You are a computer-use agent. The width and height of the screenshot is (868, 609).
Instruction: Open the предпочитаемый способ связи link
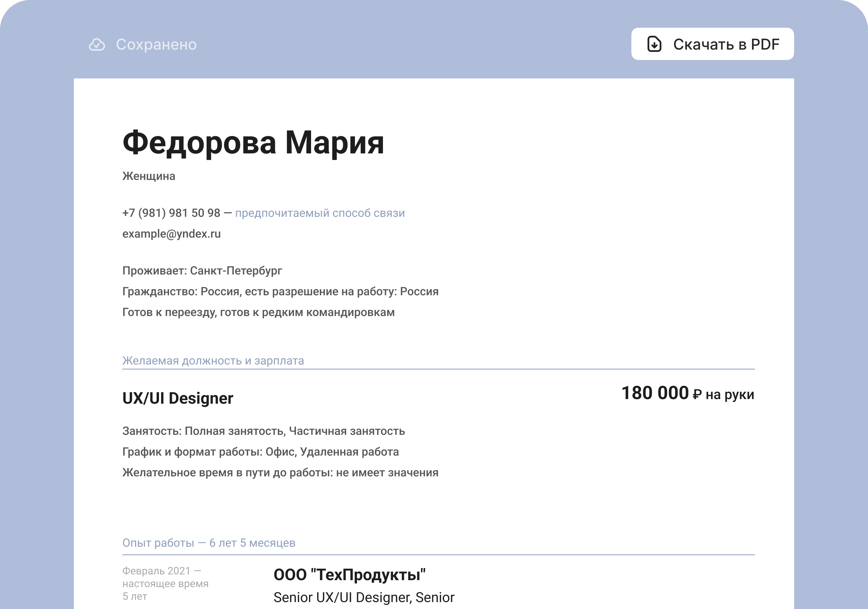pos(320,213)
